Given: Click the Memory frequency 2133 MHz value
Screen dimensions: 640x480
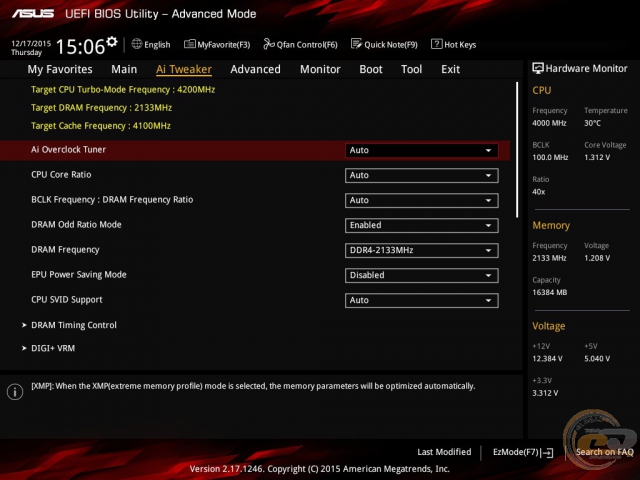Looking at the screenshot, I should pyautogui.click(x=549, y=258).
